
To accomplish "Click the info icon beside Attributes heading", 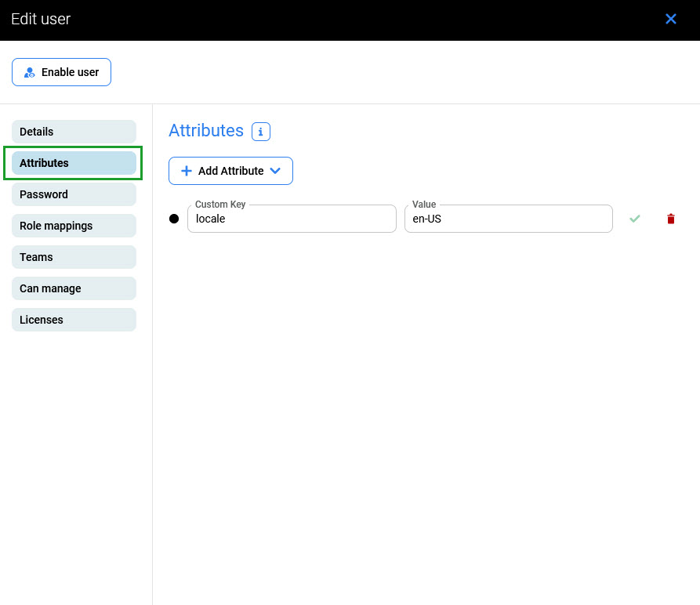I will click(261, 132).
